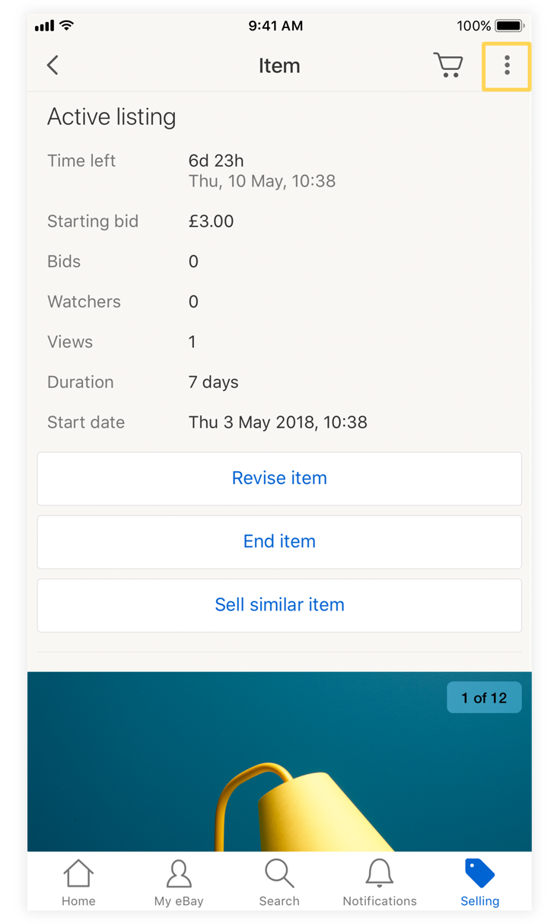
Task: Open the three-dot overflow menu
Action: 507,66
